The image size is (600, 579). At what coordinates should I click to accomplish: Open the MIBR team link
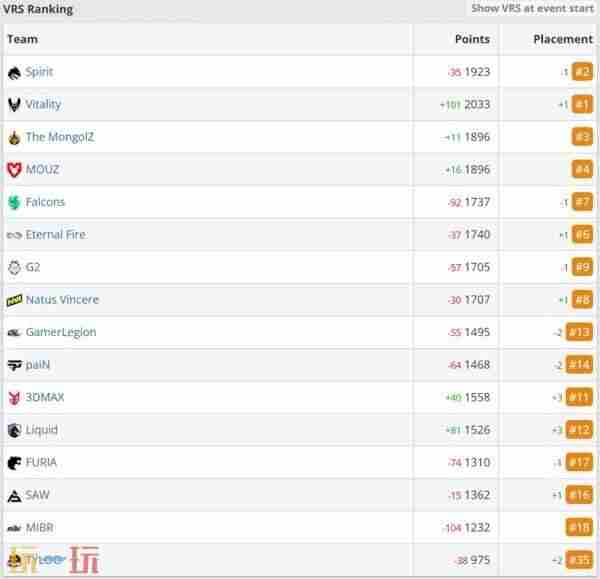(40, 527)
